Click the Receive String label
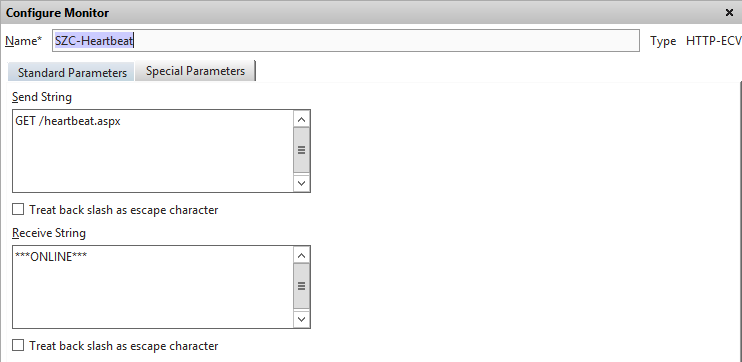The height and width of the screenshot is (362, 742). coord(49,233)
